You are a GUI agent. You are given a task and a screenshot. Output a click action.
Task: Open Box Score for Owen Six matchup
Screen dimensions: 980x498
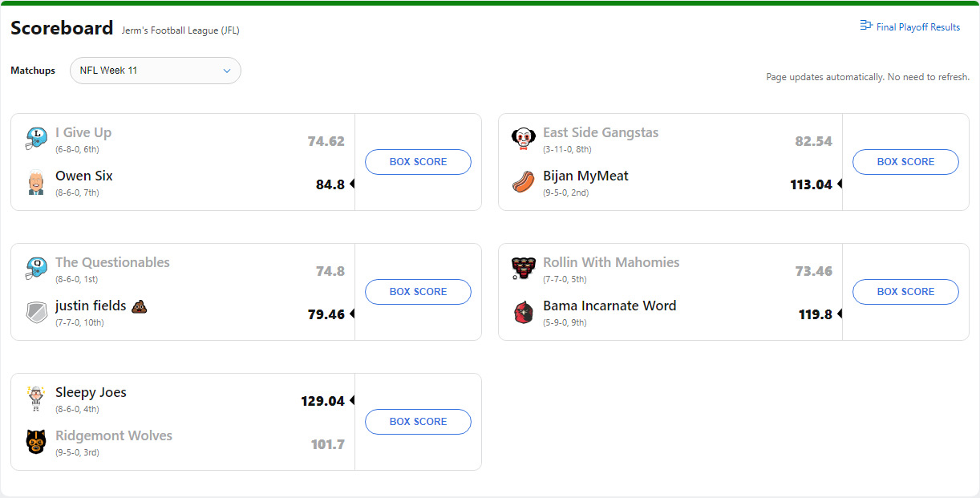click(x=418, y=162)
